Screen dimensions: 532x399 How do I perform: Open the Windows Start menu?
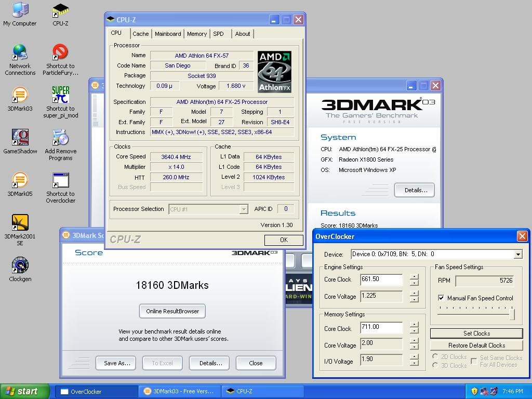click(24, 391)
